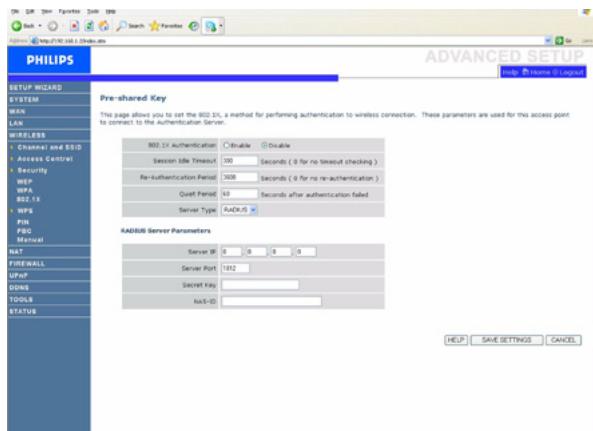Click into the browser address bar URL

pyautogui.click(x=287, y=41)
